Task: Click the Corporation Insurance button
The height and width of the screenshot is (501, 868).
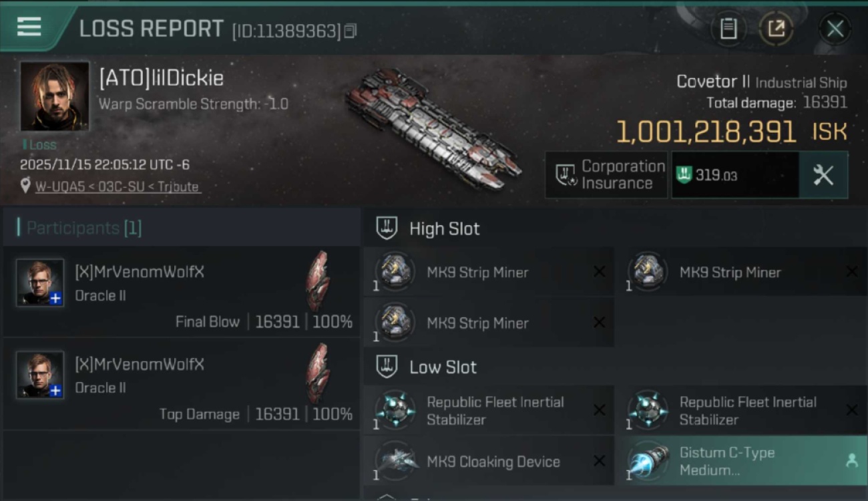Action: click(x=606, y=175)
